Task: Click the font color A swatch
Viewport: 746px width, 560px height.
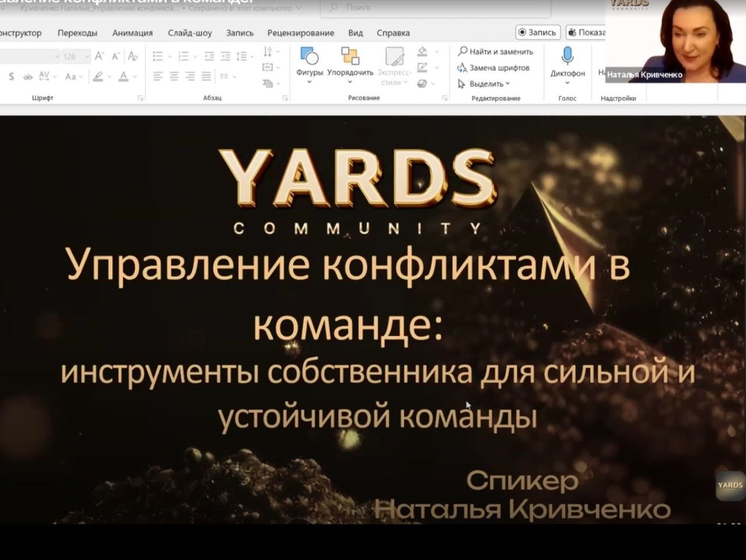Action: coord(124,76)
